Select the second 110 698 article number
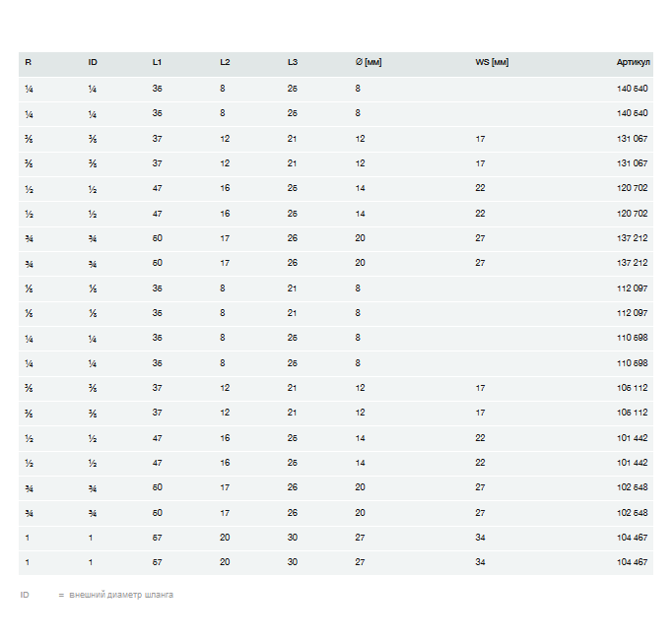672x639 pixels. (632, 363)
